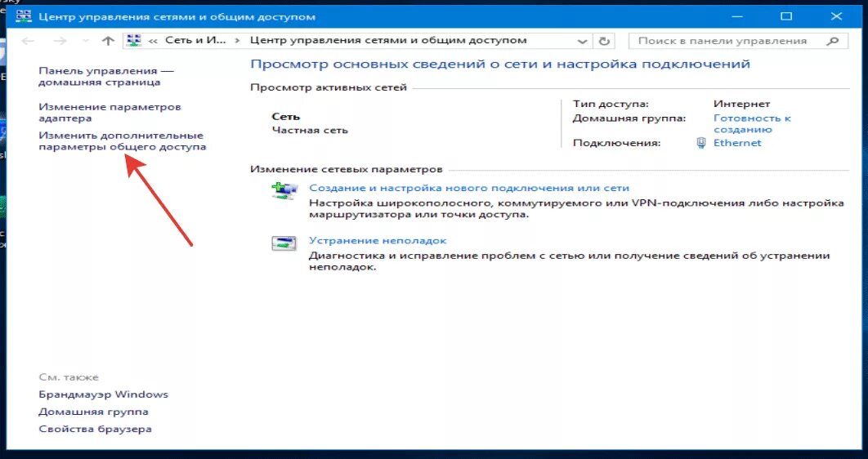Go up one level with Up arrow

(108, 41)
